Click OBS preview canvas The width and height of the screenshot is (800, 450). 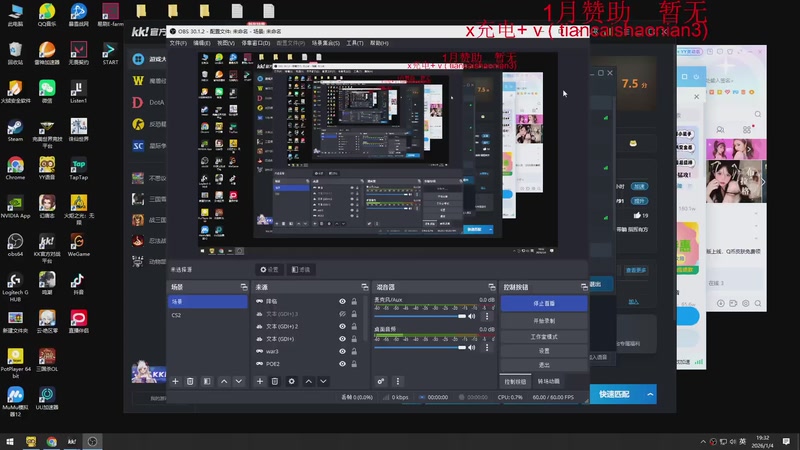(378, 153)
